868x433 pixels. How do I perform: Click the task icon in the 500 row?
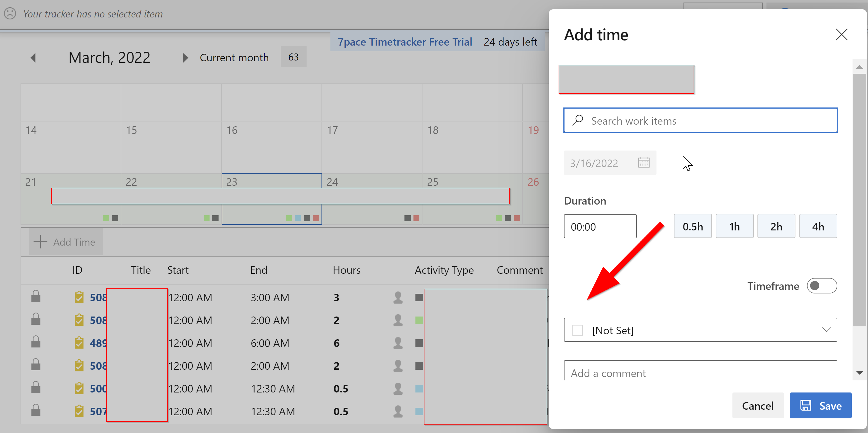pyautogui.click(x=79, y=388)
